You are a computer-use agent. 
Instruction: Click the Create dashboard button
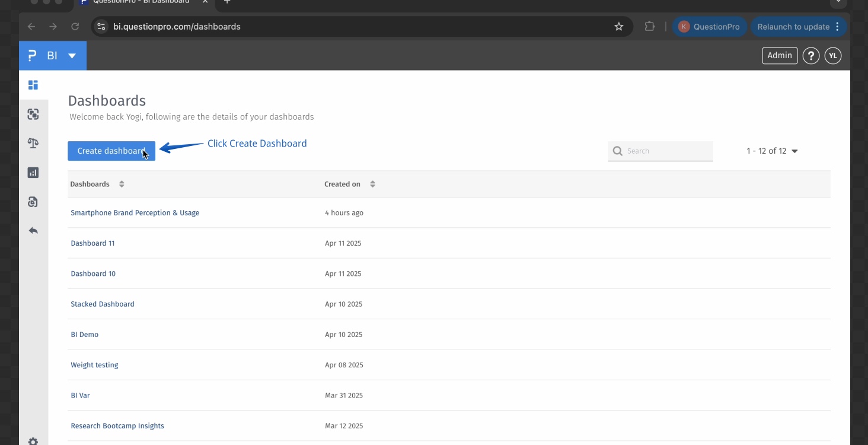coord(111,151)
